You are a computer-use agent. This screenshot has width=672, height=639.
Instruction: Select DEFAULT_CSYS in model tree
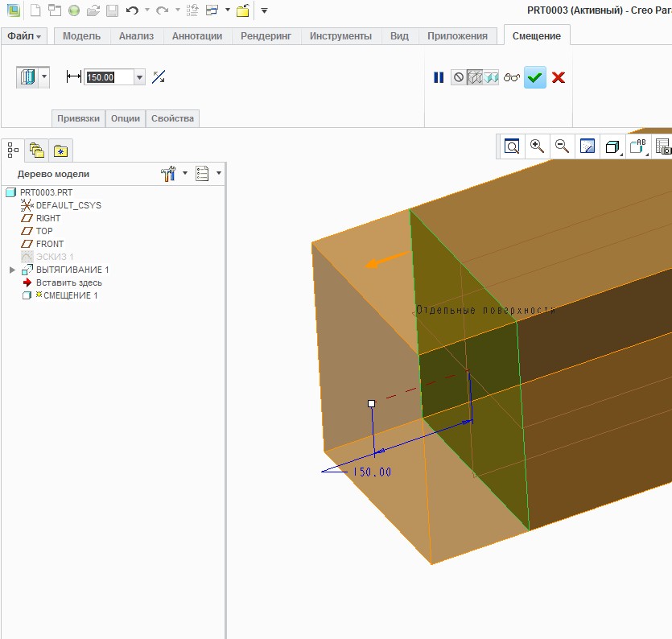[68, 205]
